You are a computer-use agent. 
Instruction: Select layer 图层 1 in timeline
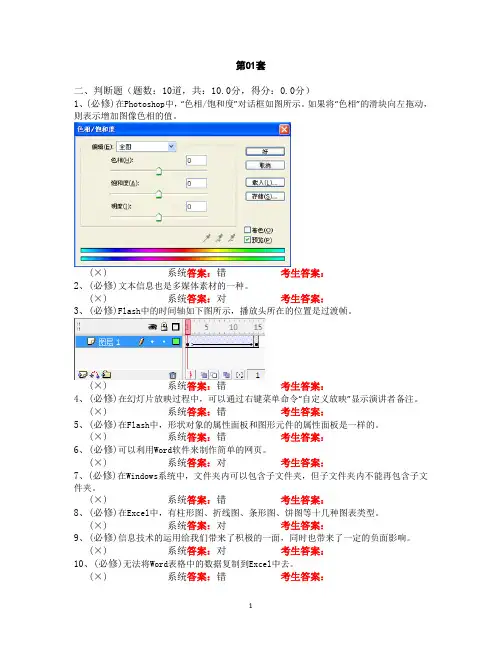(129, 341)
